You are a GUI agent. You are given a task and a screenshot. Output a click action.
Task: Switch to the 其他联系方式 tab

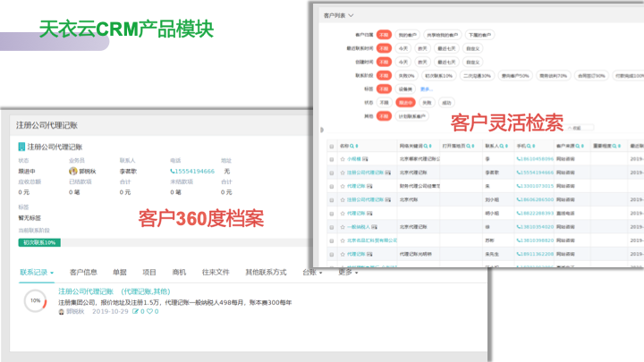pyautogui.click(x=266, y=272)
